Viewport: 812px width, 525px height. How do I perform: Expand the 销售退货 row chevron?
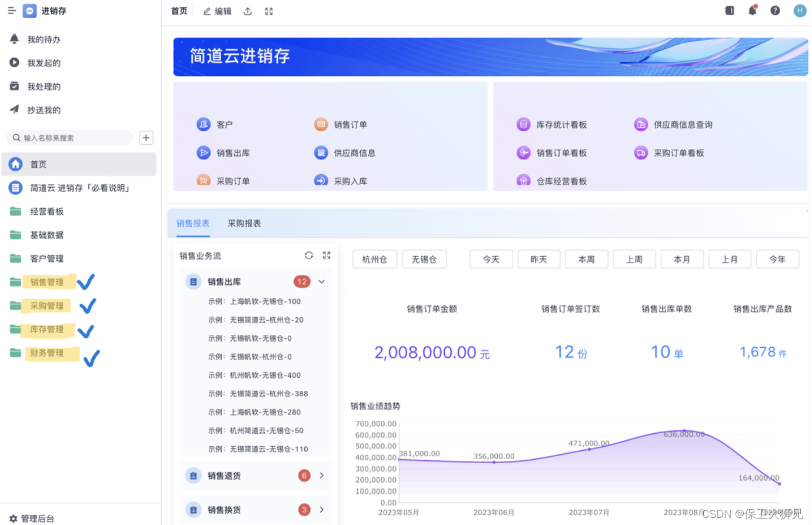pyautogui.click(x=322, y=476)
